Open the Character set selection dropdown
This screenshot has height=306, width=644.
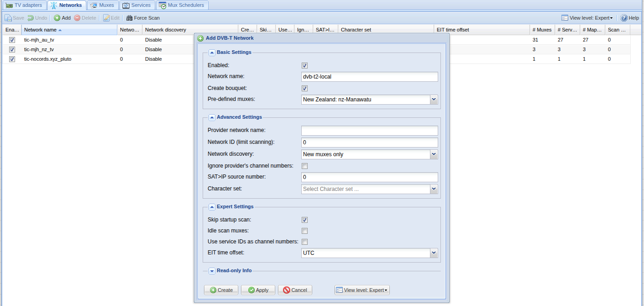point(434,189)
